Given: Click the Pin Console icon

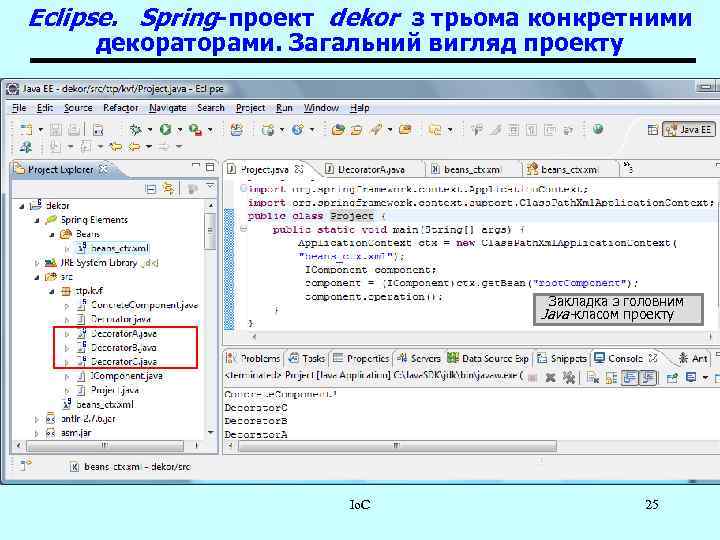Looking at the screenshot, I should click(672, 377).
